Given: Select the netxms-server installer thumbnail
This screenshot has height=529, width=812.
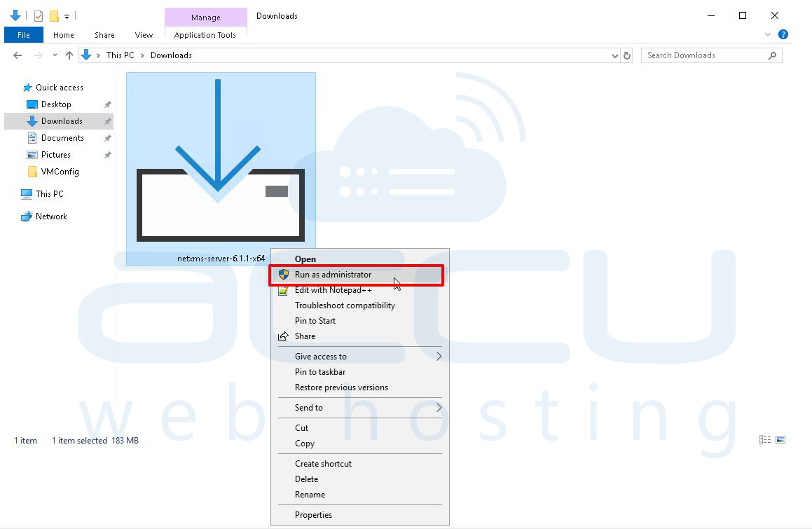Looking at the screenshot, I should click(x=221, y=160).
